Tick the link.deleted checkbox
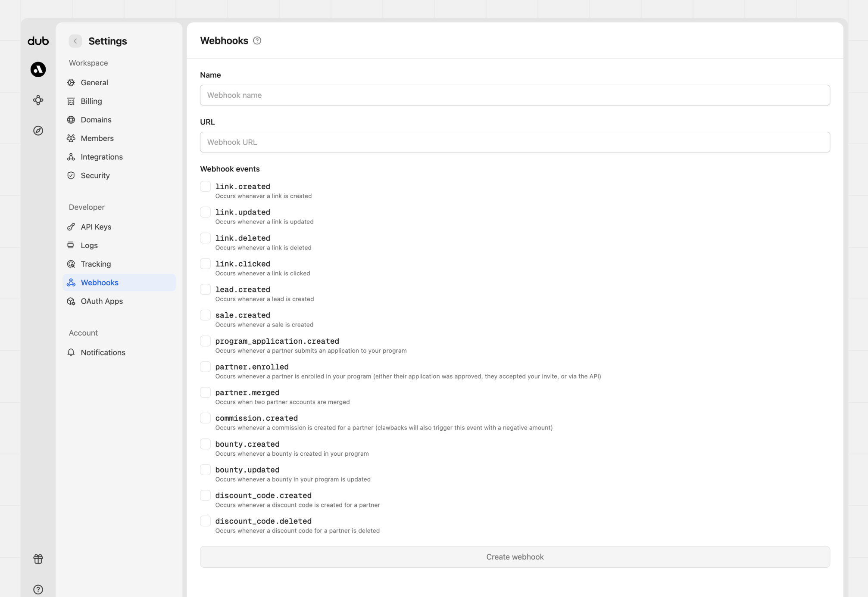This screenshot has width=868, height=597. 206,238
